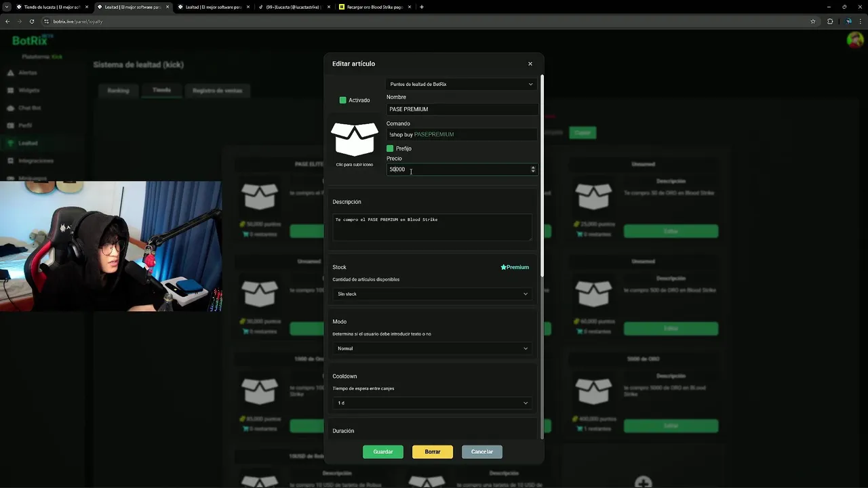This screenshot has height=488, width=868.
Task: Click the Descripción text area
Action: (432, 227)
